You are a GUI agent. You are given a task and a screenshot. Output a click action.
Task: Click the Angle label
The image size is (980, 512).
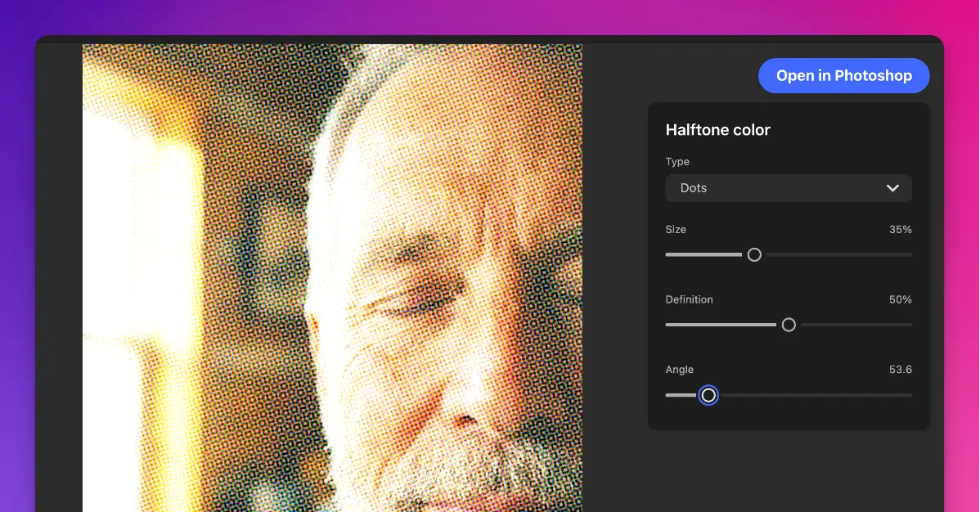click(x=679, y=370)
